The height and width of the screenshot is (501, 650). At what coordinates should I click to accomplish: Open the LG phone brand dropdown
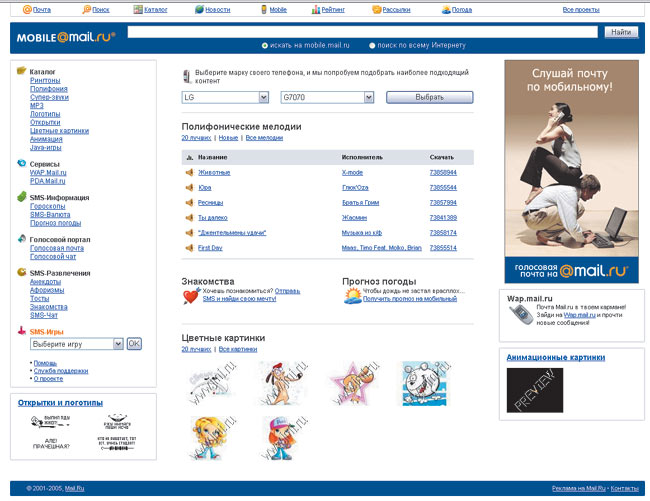click(264, 98)
